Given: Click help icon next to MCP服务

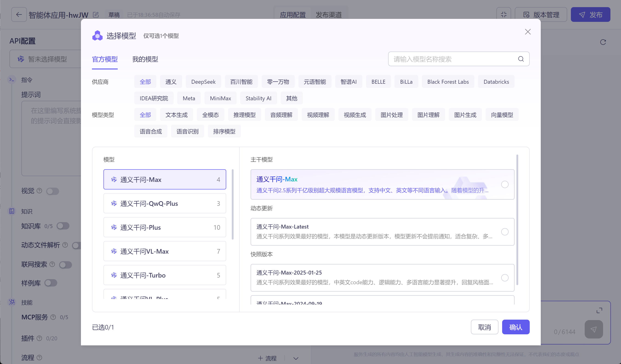Looking at the screenshot, I should 53,317.
